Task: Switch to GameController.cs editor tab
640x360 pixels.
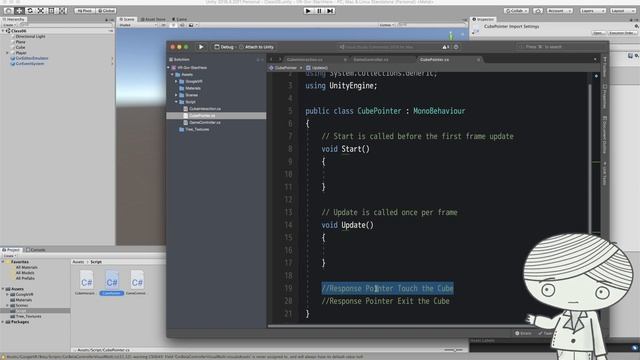Action: 371,60
